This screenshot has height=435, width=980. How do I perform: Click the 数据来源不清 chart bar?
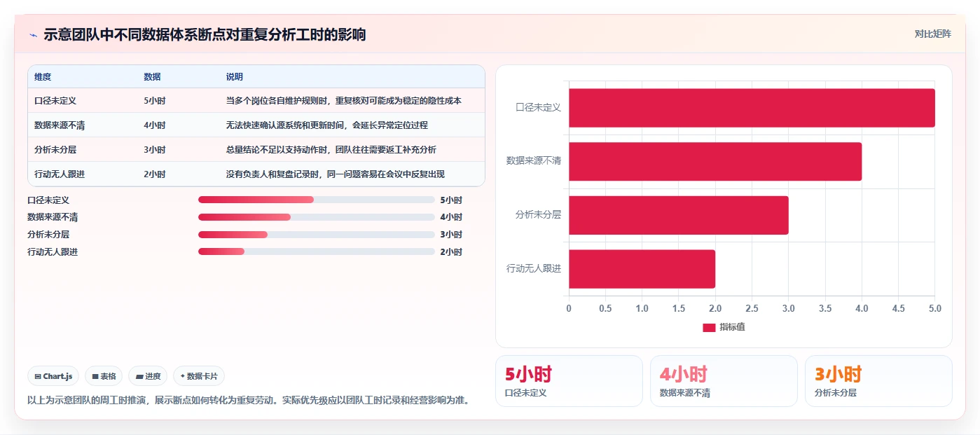(715, 161)
